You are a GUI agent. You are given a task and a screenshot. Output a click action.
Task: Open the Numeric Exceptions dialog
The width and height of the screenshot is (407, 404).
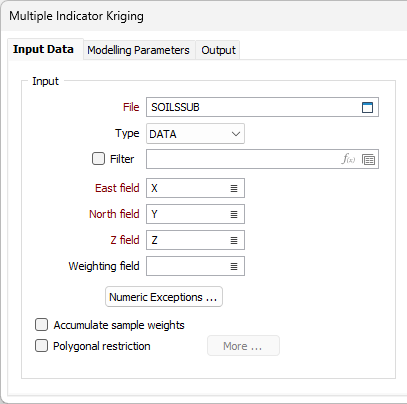pyautogui.click(x=164, y=297)
